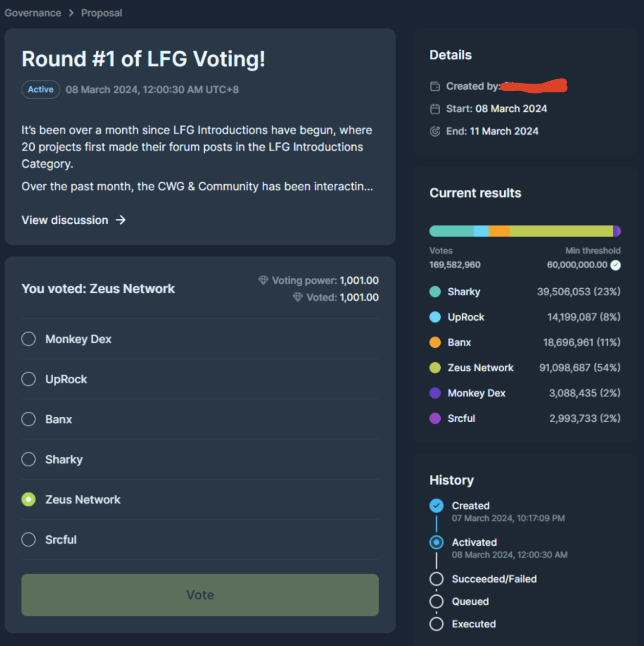
Task: Click the diamond icon beside Voted amount
Action: click(298, 297)
